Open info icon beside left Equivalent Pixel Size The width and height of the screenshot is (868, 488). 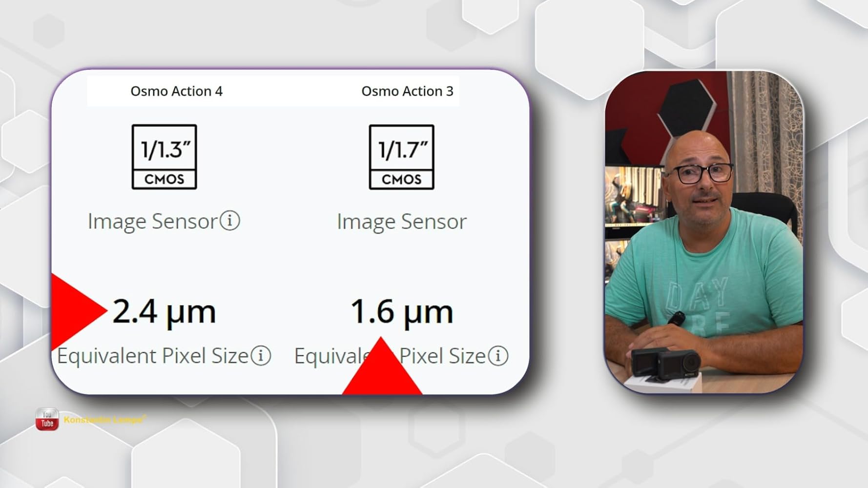point(261,356)
